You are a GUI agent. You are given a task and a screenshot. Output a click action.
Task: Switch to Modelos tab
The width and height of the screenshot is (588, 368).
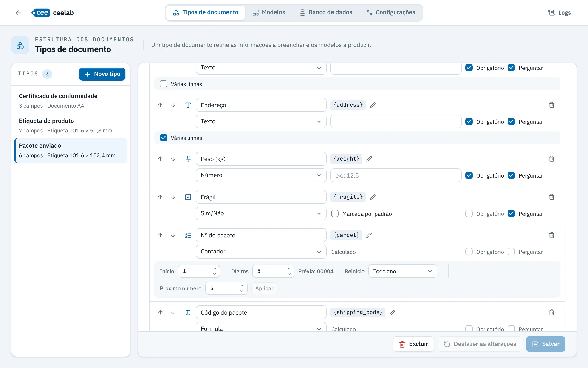tap(269, 12)
